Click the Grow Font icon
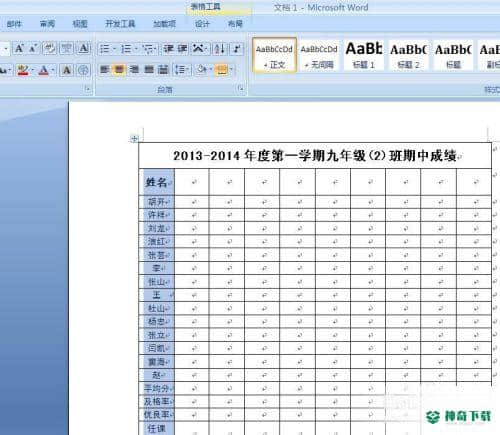Screen dimensions: 500x435 [x=19, y=49]
